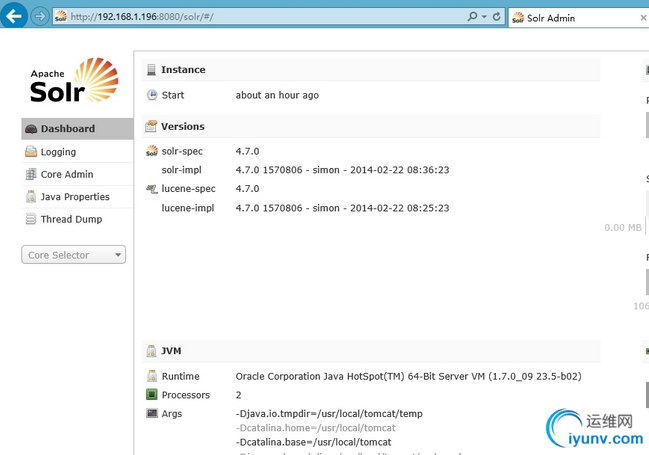Click the Instance section server icon

point(151,70)
